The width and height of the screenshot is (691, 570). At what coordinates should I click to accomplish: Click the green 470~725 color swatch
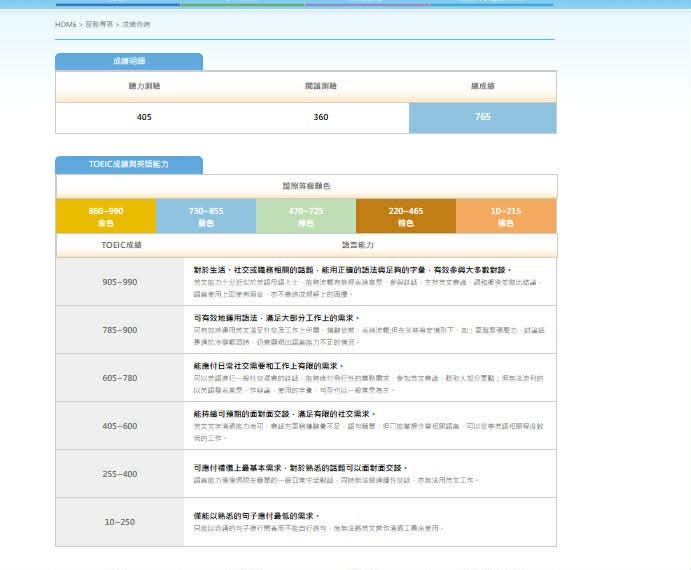point(306,217)
